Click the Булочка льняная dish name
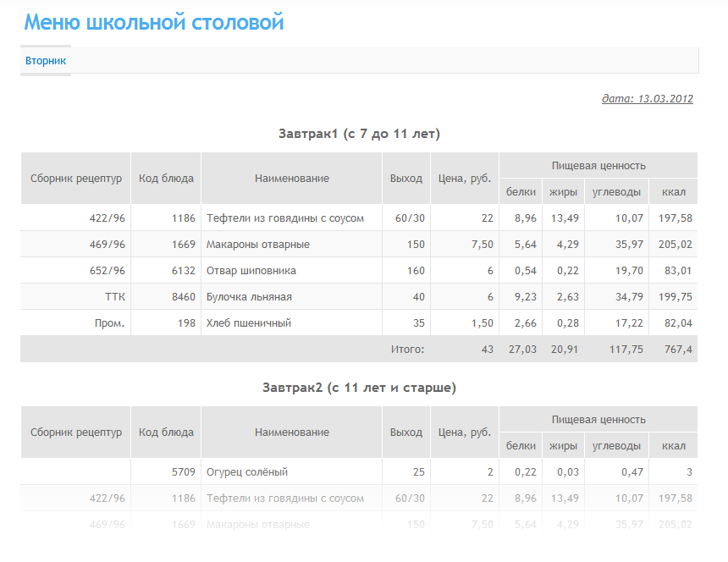 click(x=249, y=297)
